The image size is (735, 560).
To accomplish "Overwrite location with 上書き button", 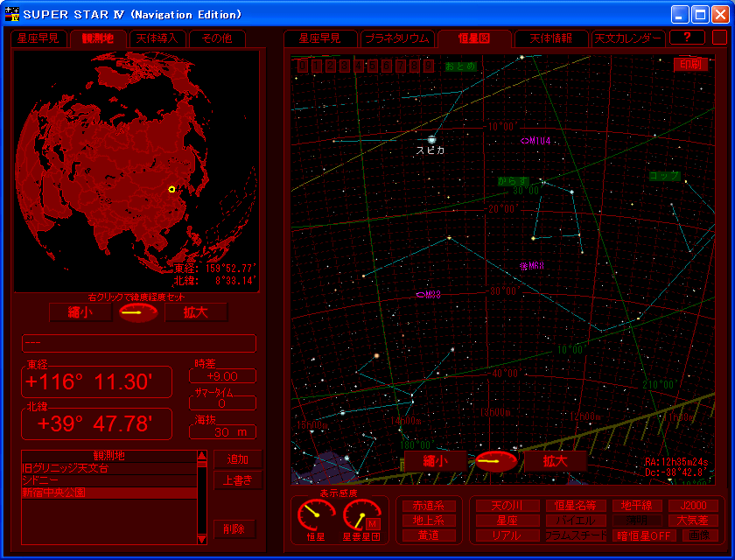I will (x=238, y=480).
